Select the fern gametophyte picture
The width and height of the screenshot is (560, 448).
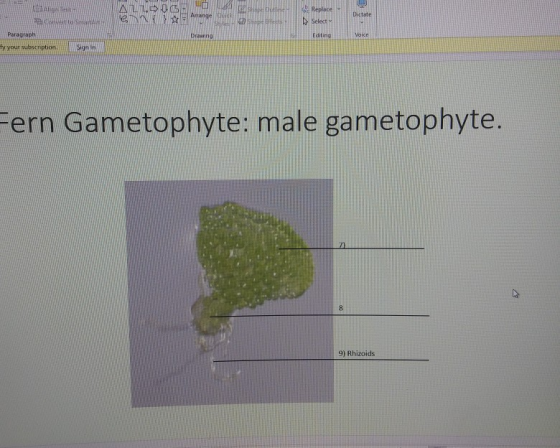click(229, 293)
